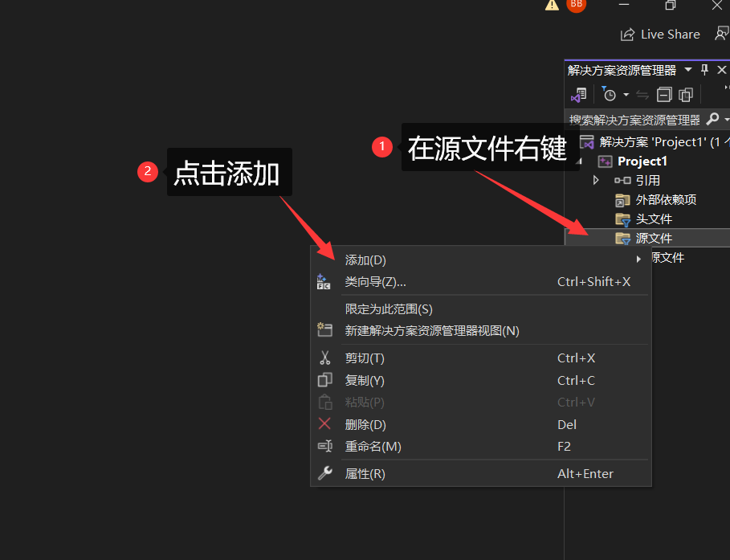Open the Solution Explorer window options dropdown

(688, 70)
